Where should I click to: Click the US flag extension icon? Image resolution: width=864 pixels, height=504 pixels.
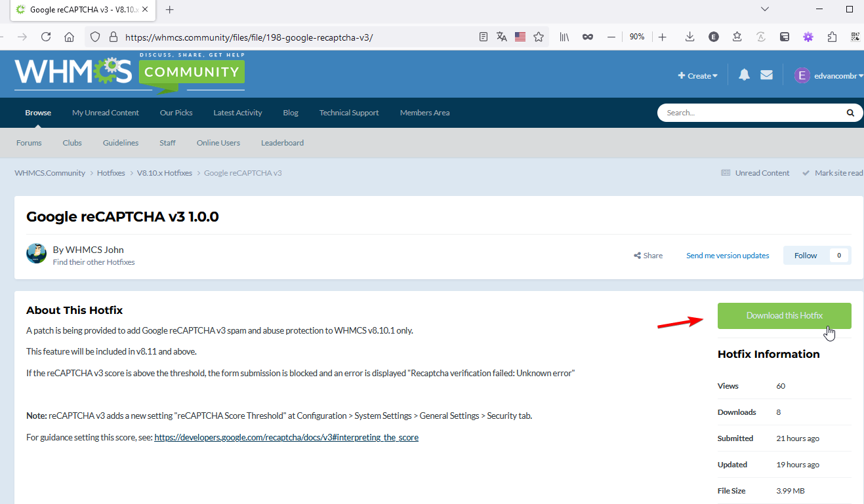coord(520,37)
